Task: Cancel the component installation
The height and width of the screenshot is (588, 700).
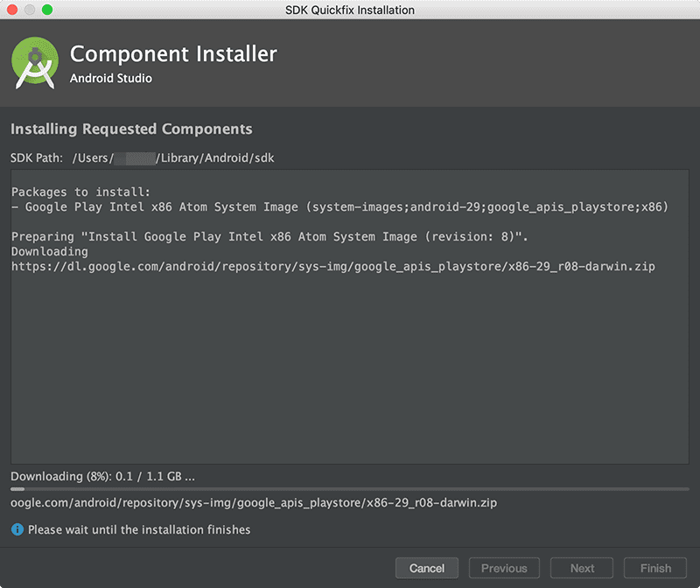Action: point(427,568)
